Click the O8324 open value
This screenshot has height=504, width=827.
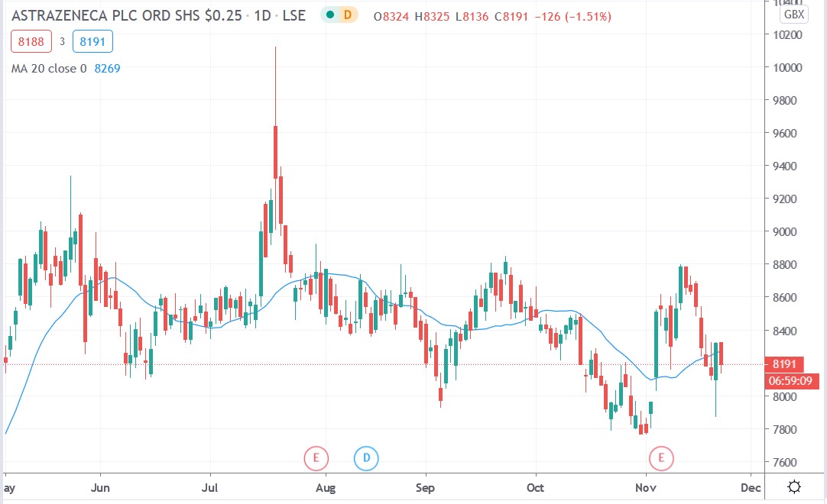click(x=391, y=16)
